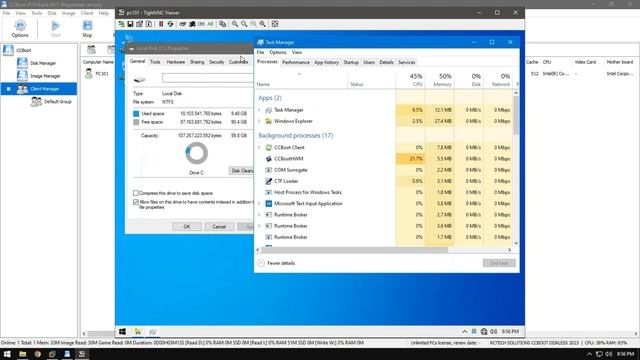The height and width of the screenshot is (360, 640).
Task: Uncheck Allow files to have contents indexed
Action: click(x=136, y=202)
